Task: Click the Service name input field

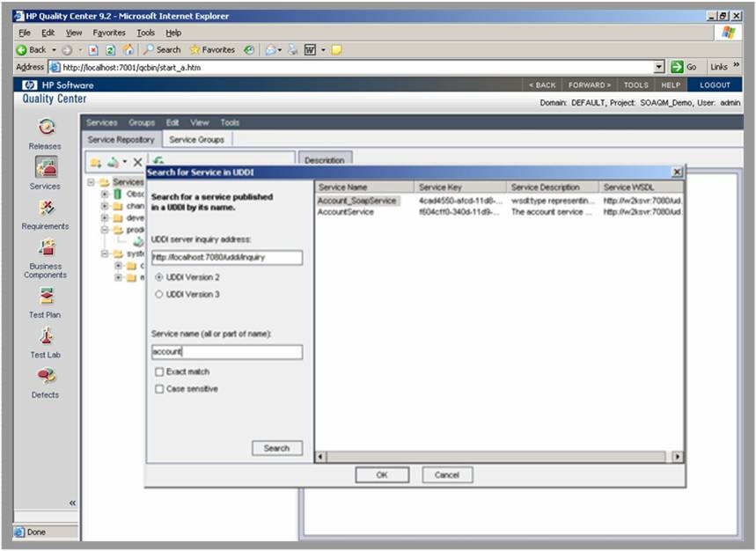Action: click(226, 352)
